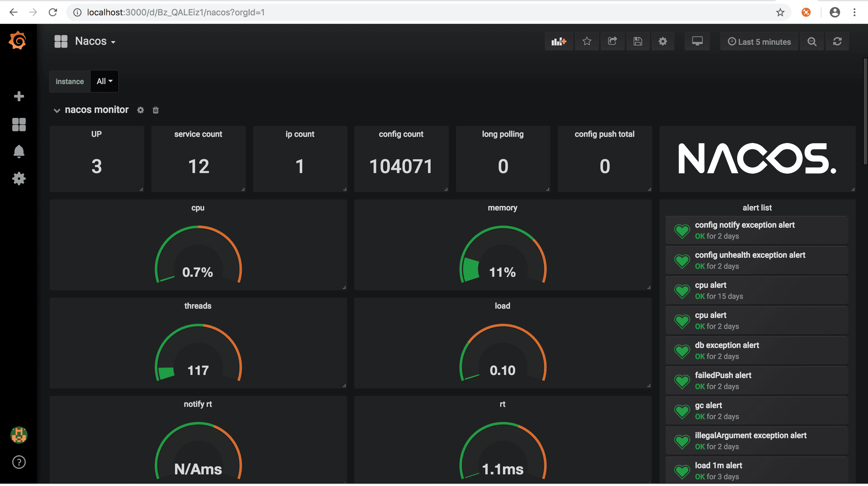Screen dimensions: 868x486
Task: Open nacos monitor row settings gear
Action: coord(140,110)
